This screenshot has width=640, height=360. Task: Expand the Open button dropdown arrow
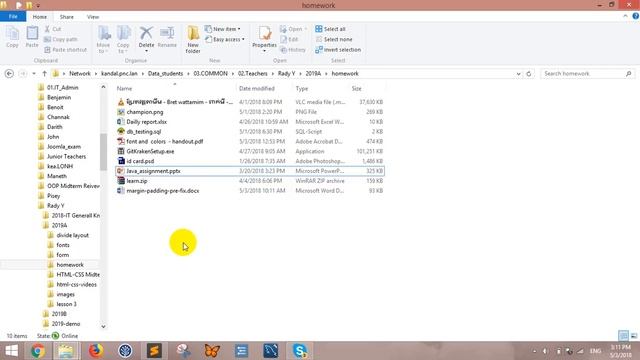coord(306,29)
